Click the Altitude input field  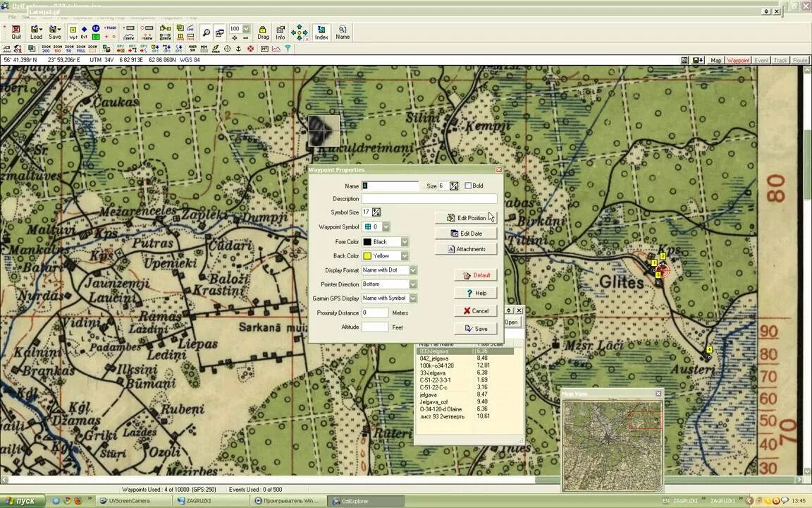[375, 327]
